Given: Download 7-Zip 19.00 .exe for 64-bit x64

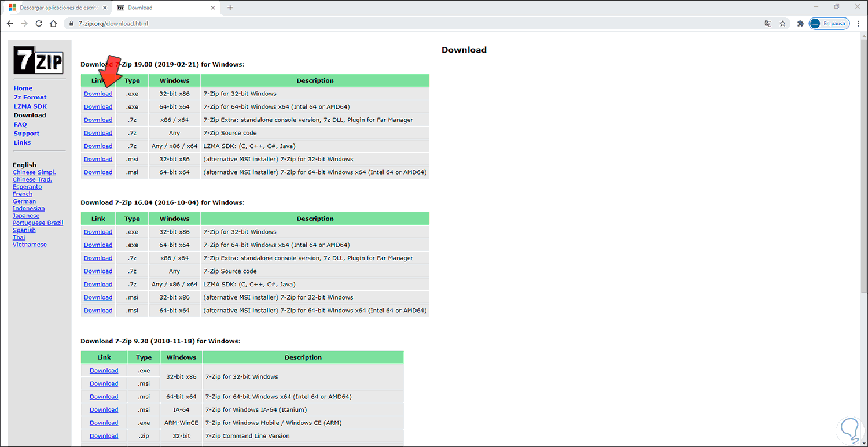Looking at the screenshot, I should point(98,107).
